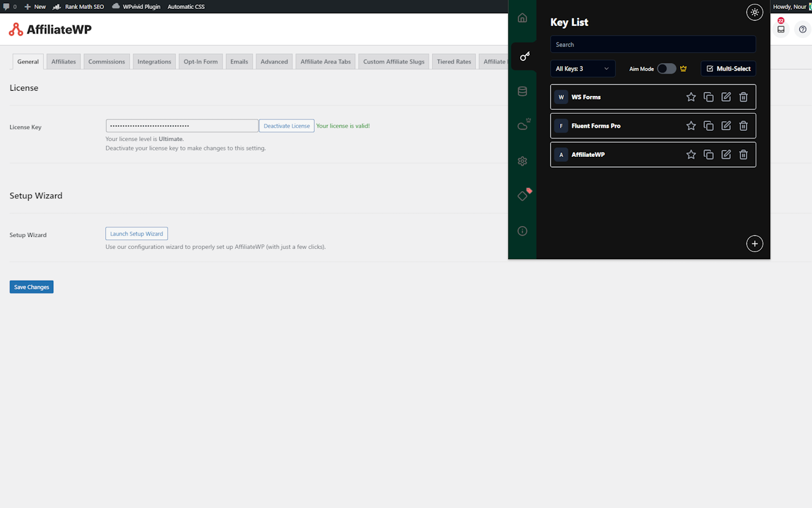812x508 pixels.
Task: Open the AffiliateWP help icon
Action: pyautogui.click(x=802, y=29)
